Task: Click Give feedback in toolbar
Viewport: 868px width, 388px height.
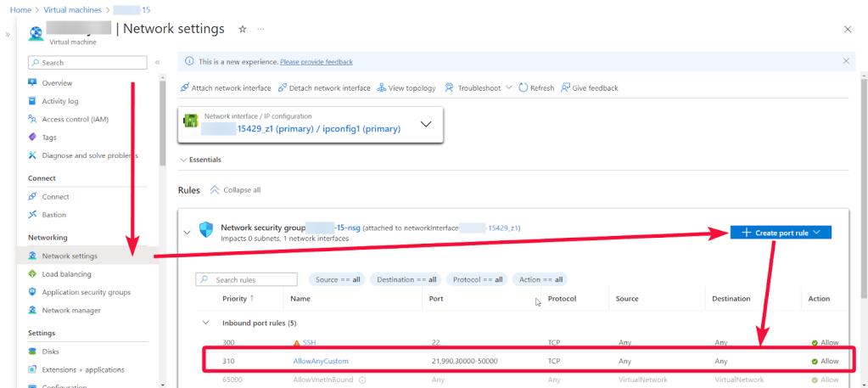Action: [590, 88]
